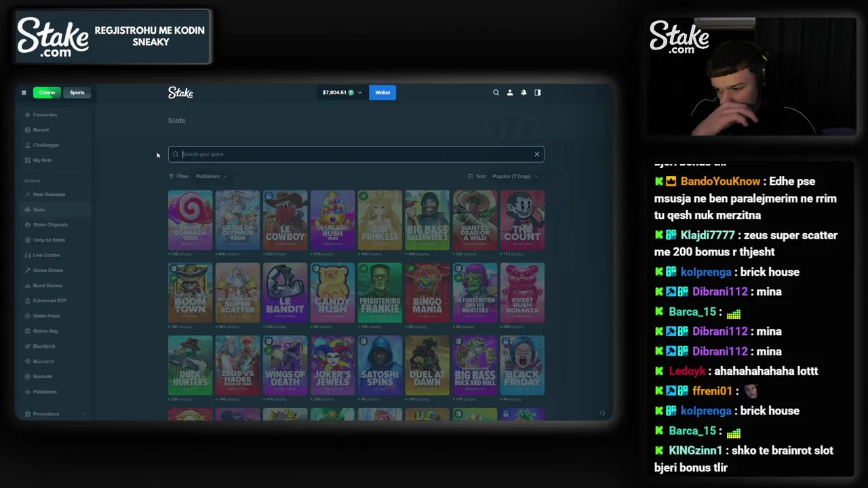Open Bonus Buy category
This screenshot has height=488, width=868.
pos(41,331)
